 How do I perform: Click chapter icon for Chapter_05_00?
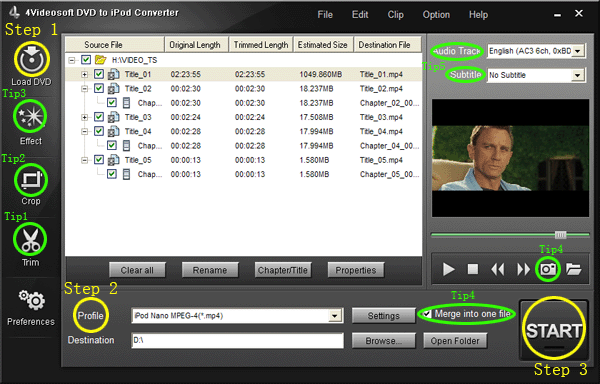[x=126, y=174]
